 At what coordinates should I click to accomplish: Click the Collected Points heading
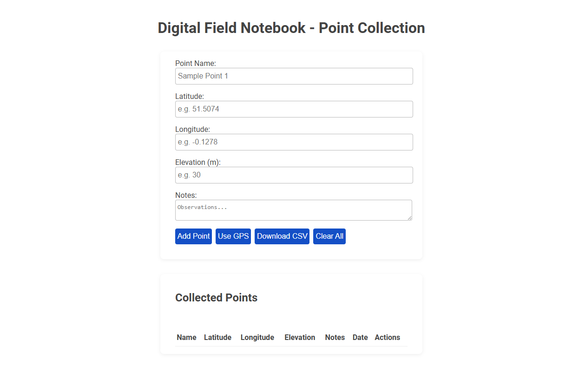click(x=216, y=298)
